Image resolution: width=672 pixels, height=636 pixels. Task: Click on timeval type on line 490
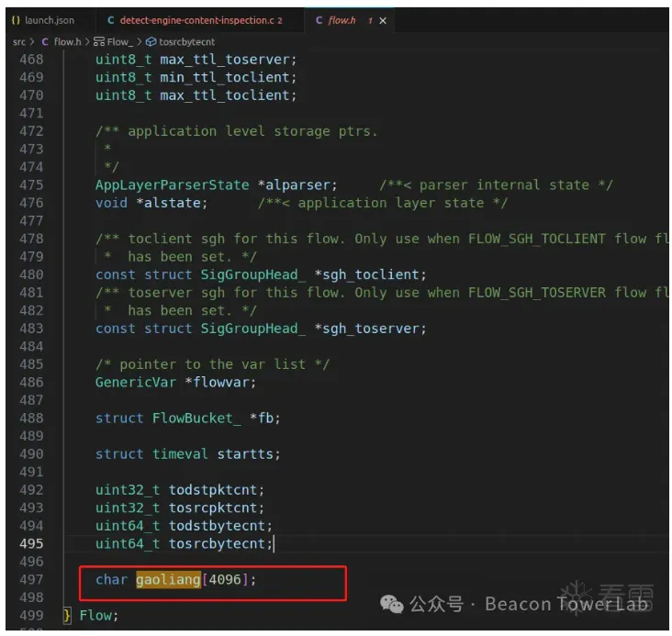(180, 454)
